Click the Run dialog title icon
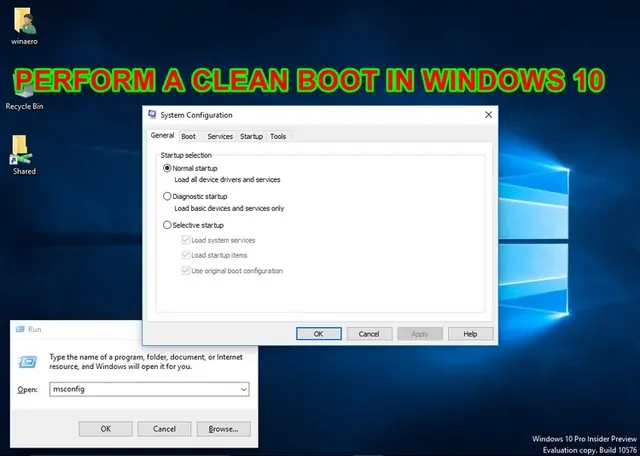This screenshot has height=456, width=640. pyautogui.click(x=20, y=329)
